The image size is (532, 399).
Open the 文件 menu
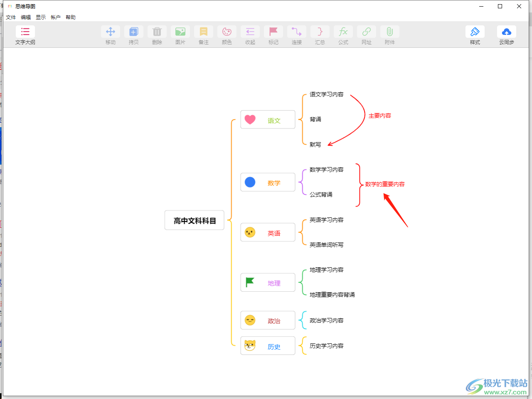tap(11, 17)
